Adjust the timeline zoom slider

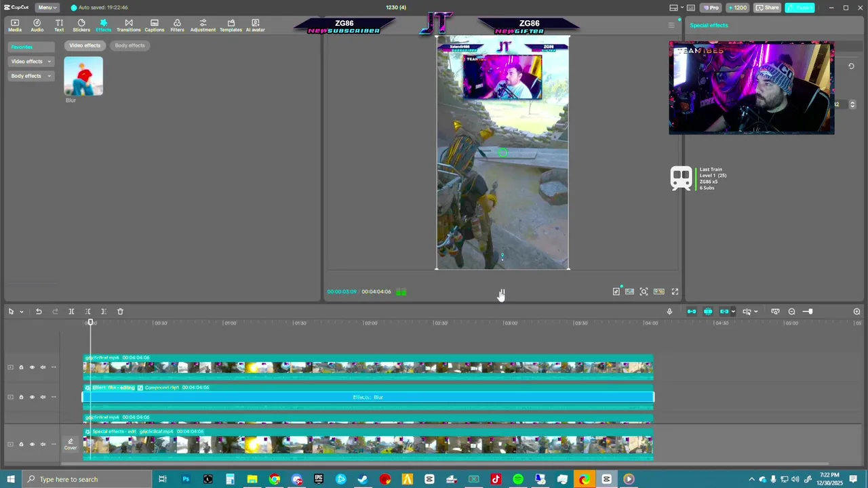(808, 312)
